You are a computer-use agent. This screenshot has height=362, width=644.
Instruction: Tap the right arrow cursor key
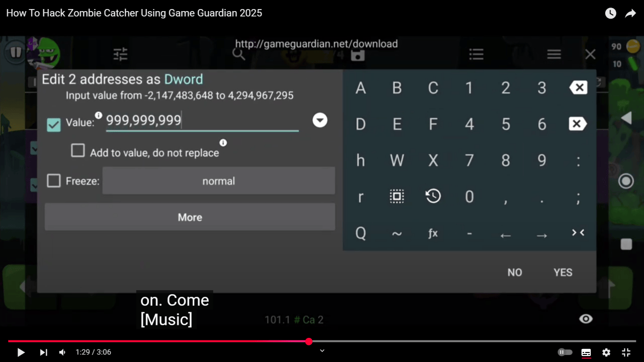pos(542,235)
